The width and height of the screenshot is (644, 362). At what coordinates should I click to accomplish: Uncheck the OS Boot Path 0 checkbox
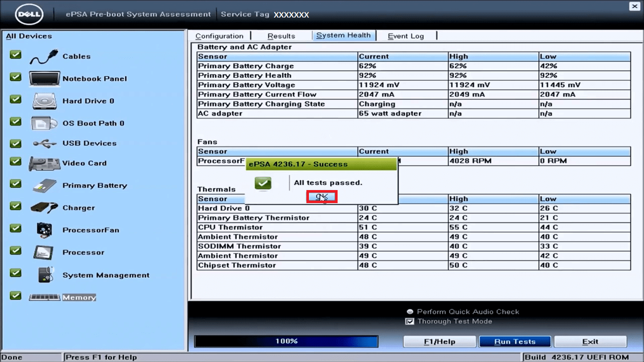(16, 121)
